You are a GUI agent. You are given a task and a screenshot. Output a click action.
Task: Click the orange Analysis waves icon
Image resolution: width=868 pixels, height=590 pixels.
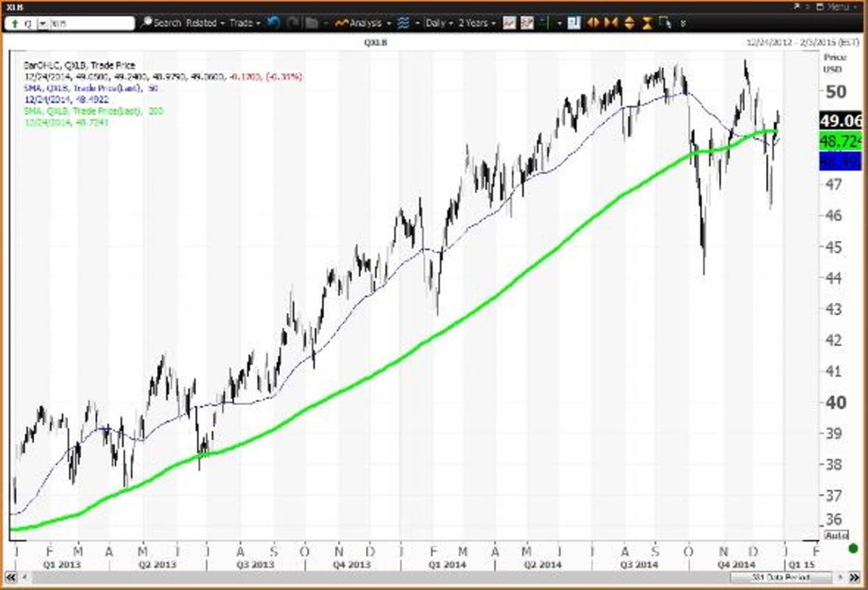click(341, 22)
